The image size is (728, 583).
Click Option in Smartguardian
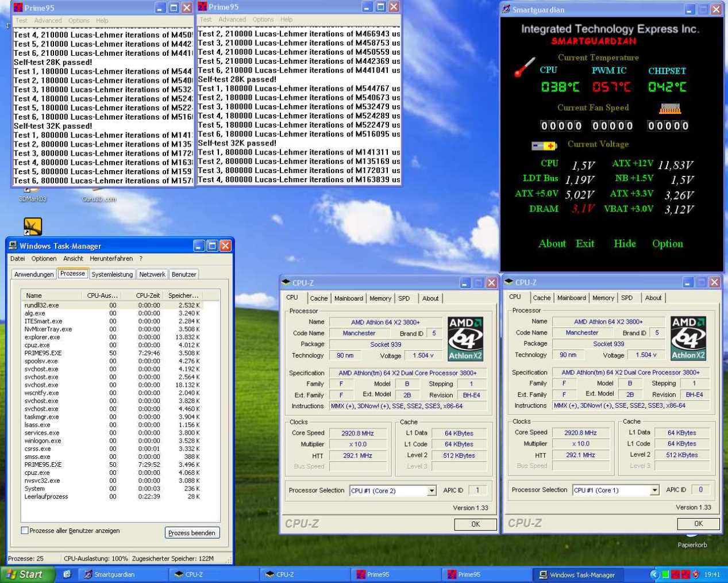[x=668, y=244]
